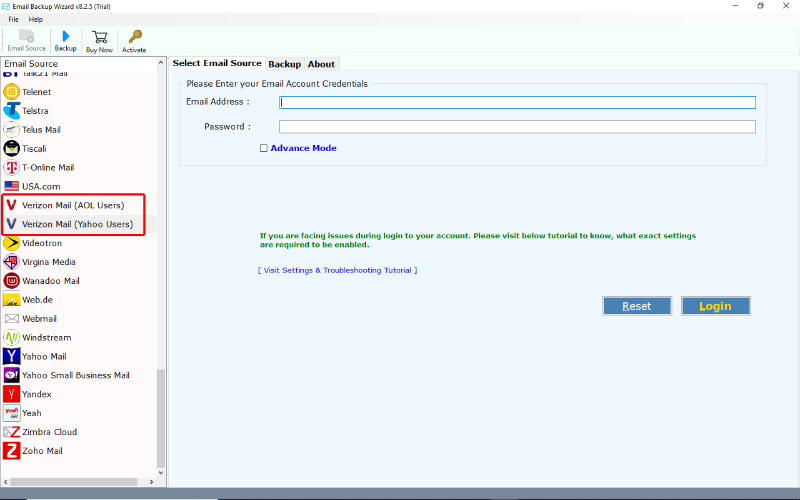The height and width of the screenshot is (500, 800).
Task: Select 'Wanadoo Mail' text entry
Action: tap(51, 281)
